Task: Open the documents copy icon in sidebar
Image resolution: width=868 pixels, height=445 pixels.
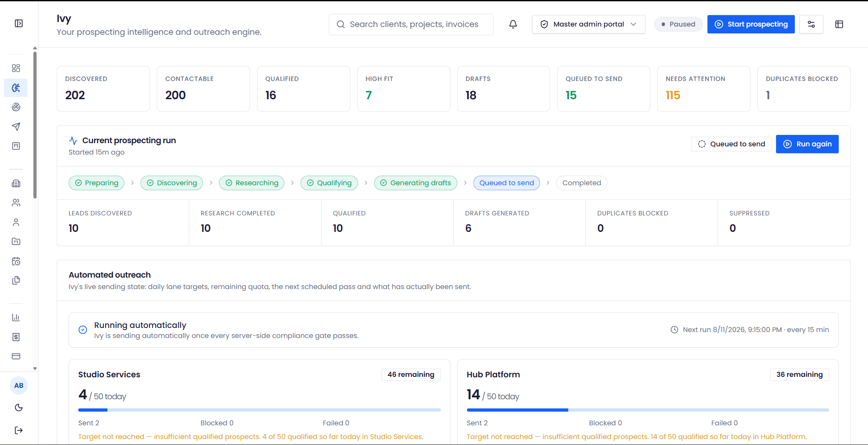Action: [16, 280]
